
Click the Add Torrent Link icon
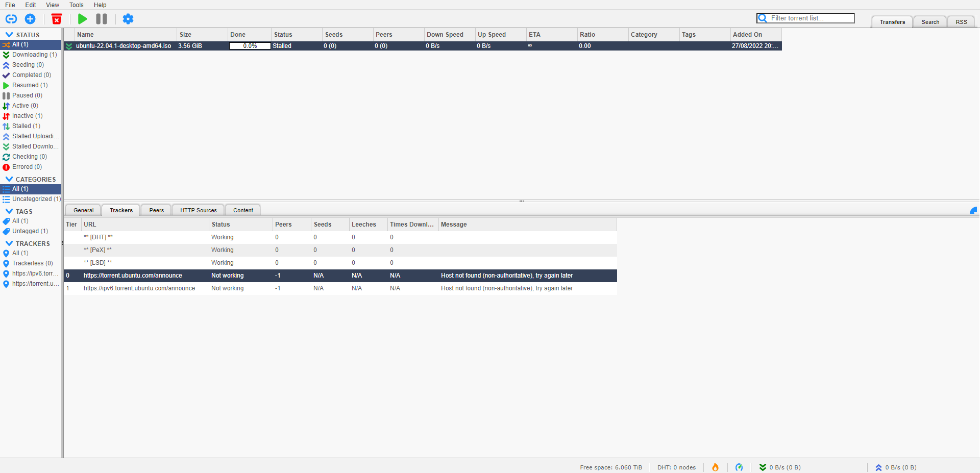(11, 19)
